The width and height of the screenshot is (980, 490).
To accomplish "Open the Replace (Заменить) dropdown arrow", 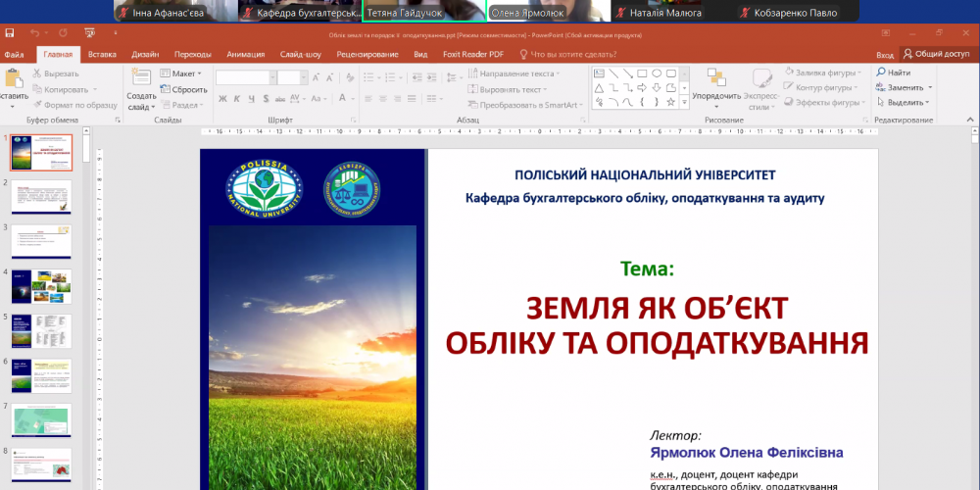I will [929, 87].
